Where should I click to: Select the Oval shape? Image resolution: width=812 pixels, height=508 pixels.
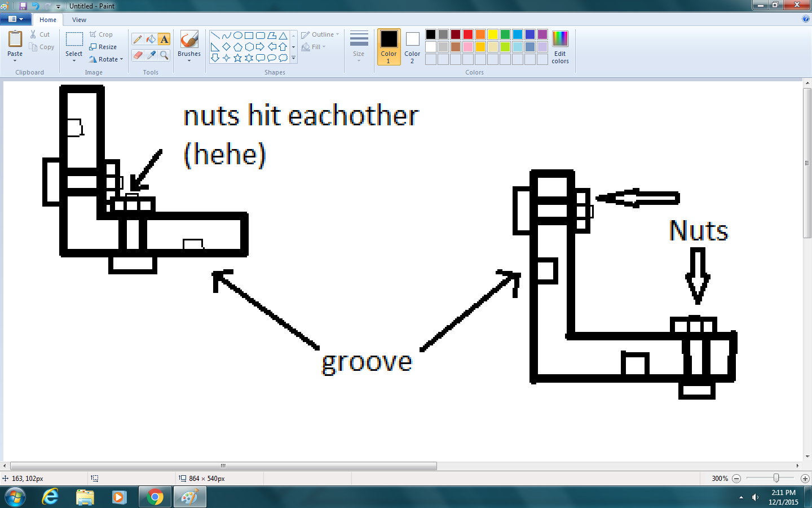pyautogui.click(x=237, y=34)
